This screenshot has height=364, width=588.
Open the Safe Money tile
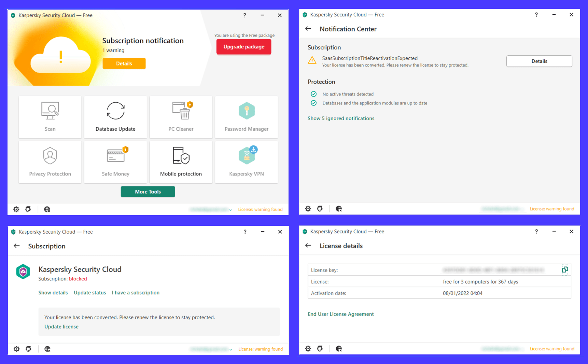click(x=115, y=162)
